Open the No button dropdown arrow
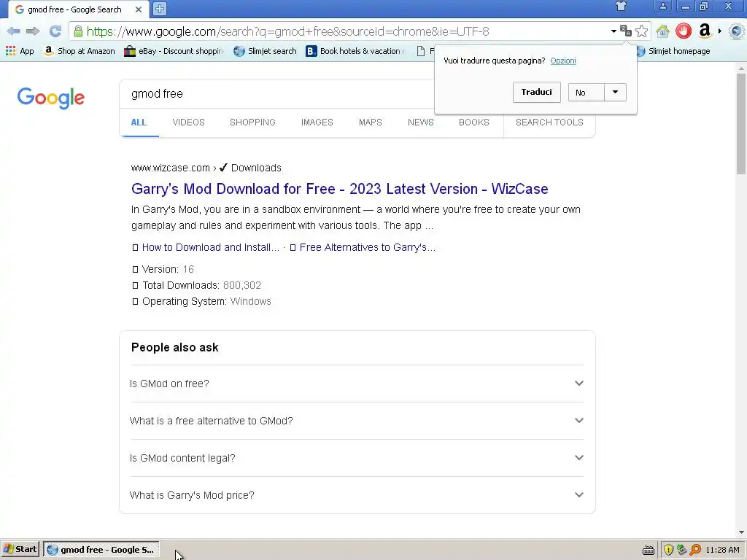747x560 pixels. click(615, 93)
